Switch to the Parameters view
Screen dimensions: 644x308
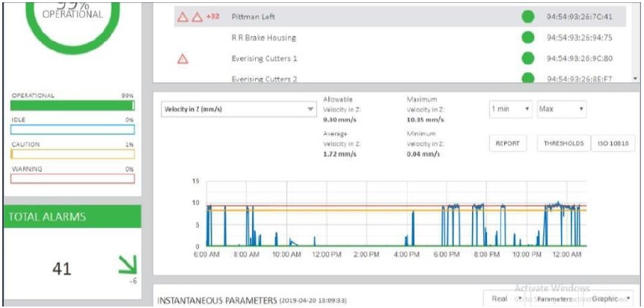tap(554, 299)
